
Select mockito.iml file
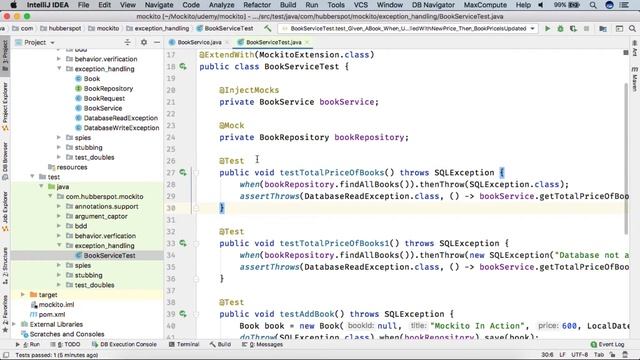click(56, 304)
